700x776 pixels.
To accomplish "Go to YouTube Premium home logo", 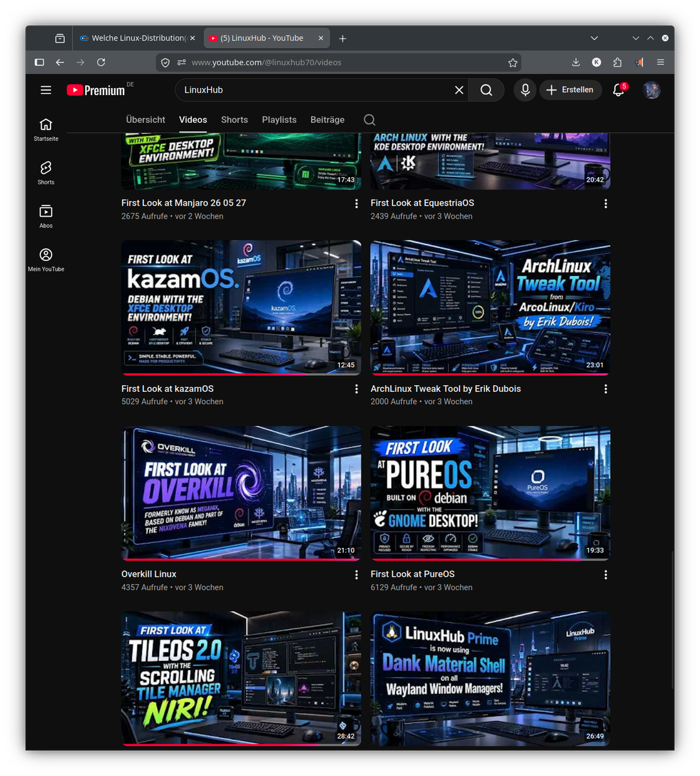I will click(96, 90).
